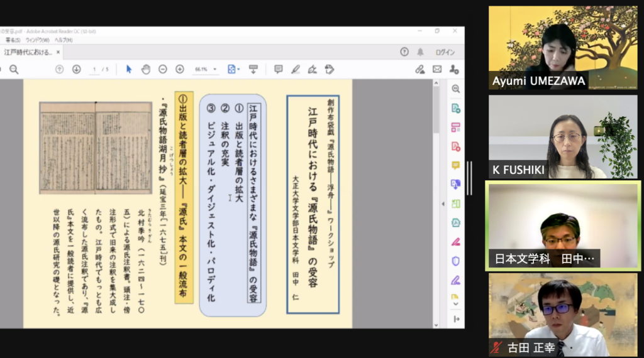Click the ログイン button
Viewport: 644px width, 358px height.
click(445, 52)
